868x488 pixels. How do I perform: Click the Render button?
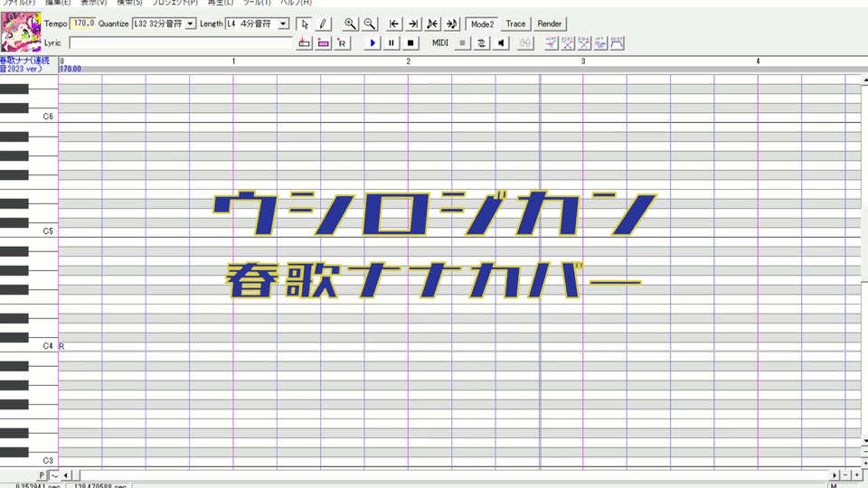coord(549,23)
